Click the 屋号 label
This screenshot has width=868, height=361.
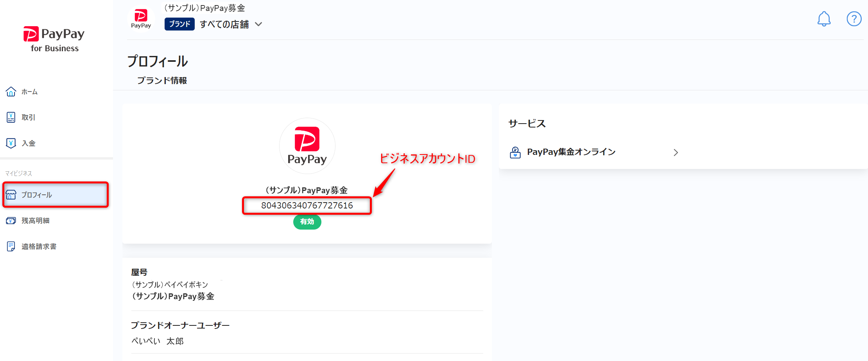pos(139,272)
